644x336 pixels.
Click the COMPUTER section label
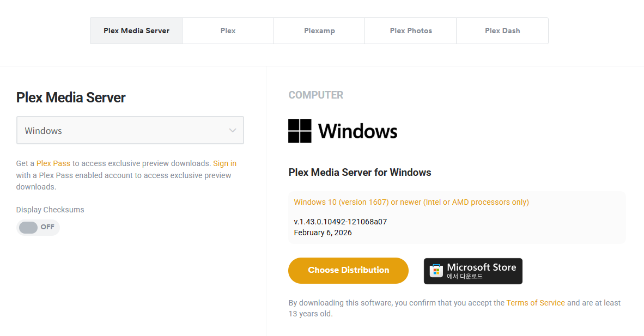tap(316, 95)
